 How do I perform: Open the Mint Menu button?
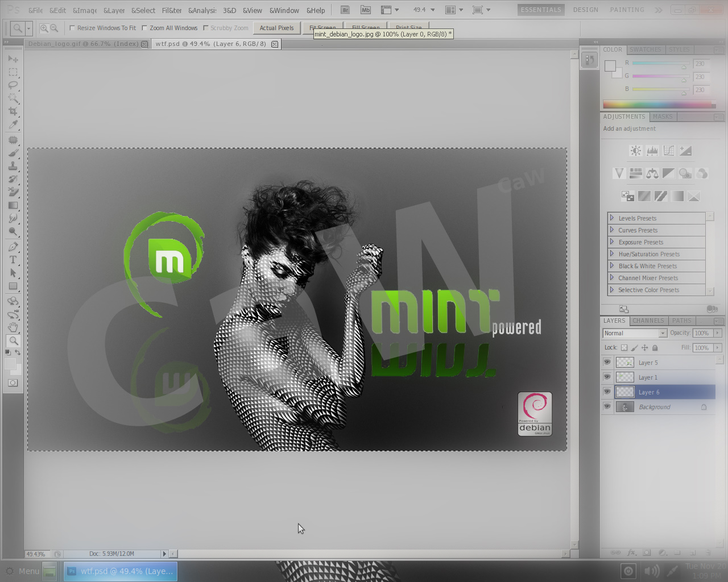23,571
